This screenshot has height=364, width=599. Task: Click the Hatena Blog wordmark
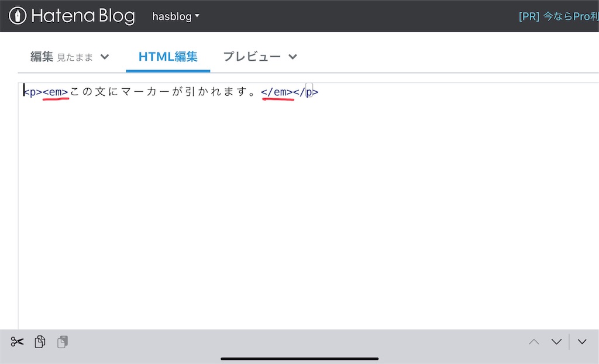tap(85, 16)
